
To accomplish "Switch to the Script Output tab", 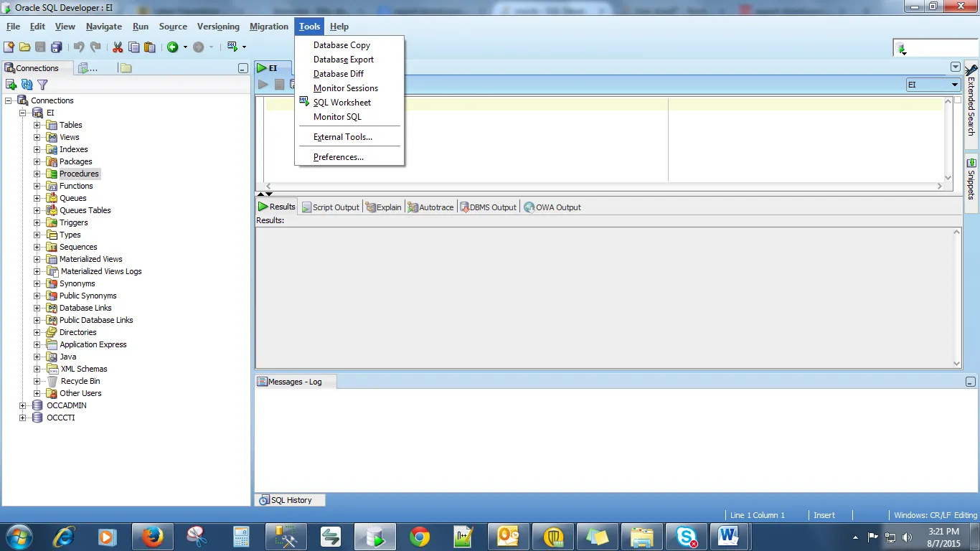I will click(330, 207).
